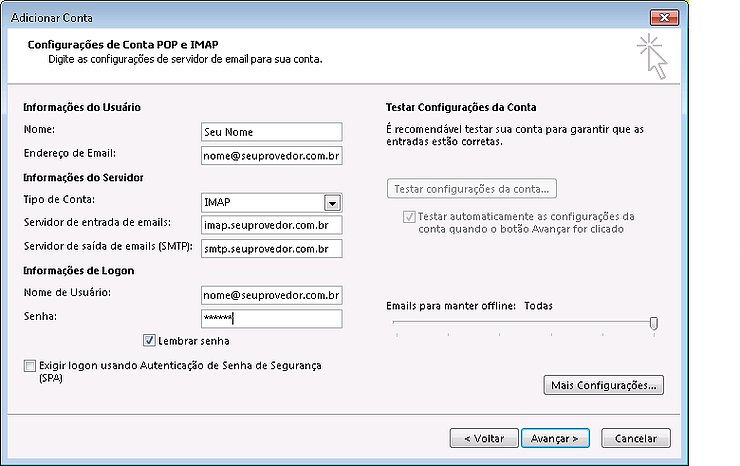This screenshot has width=740, height=466.
Task: Click the Todas offline value text
Action: coord(538,305)
